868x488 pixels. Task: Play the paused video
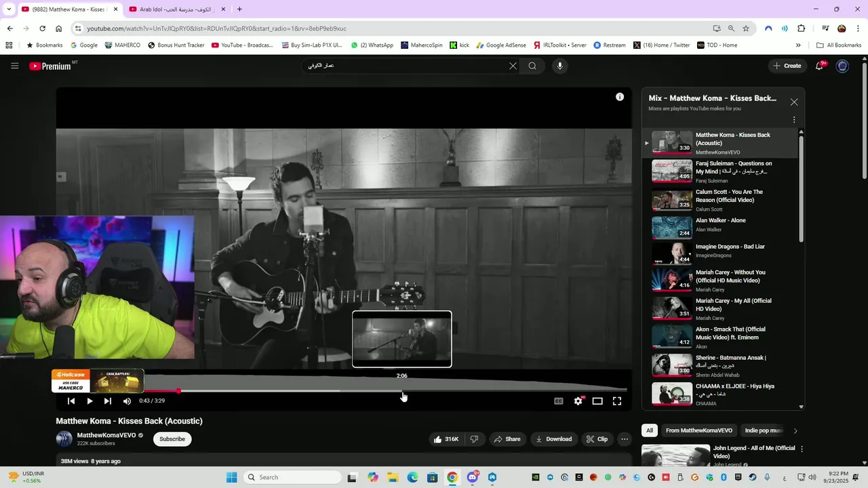coord(90,401)
